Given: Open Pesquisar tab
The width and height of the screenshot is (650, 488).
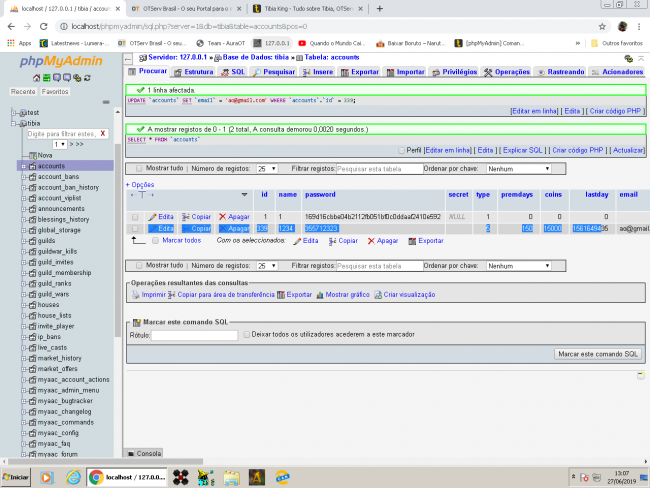Looking at the screenshot, I should (x=274, y=72).
